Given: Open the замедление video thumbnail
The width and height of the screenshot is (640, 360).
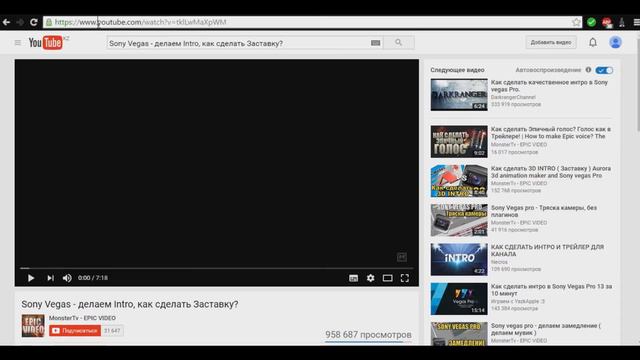Looking at the screenshot, I should pyautogui.click(x=459, y=334).
